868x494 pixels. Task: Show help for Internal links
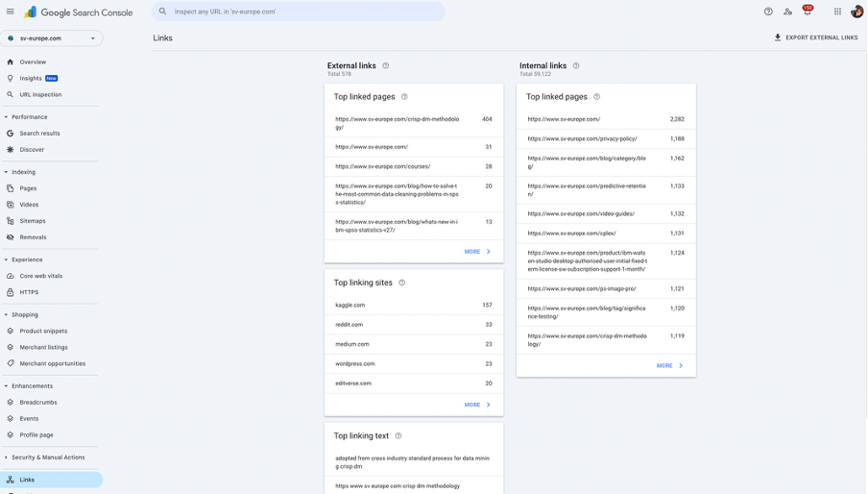(576, 65)
